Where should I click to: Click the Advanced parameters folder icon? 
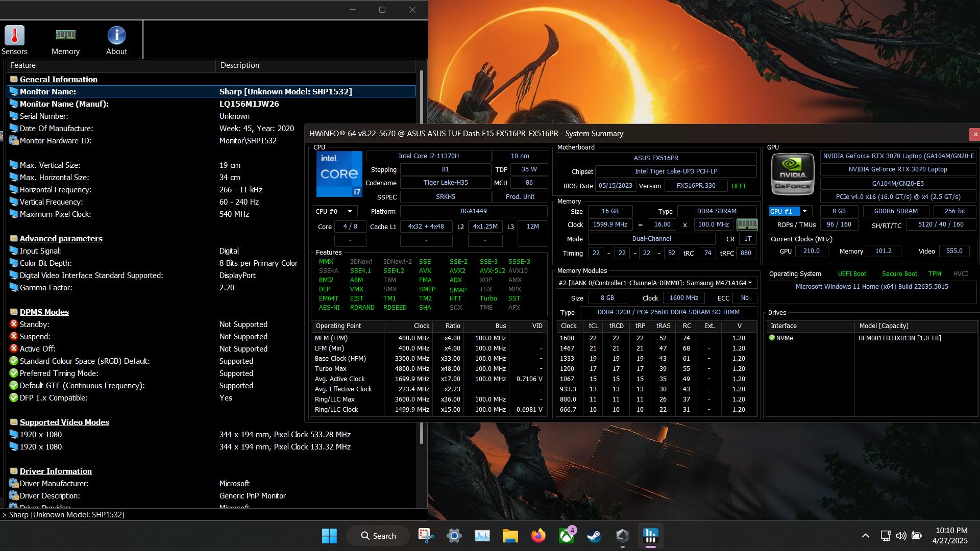tap(14, 238)
